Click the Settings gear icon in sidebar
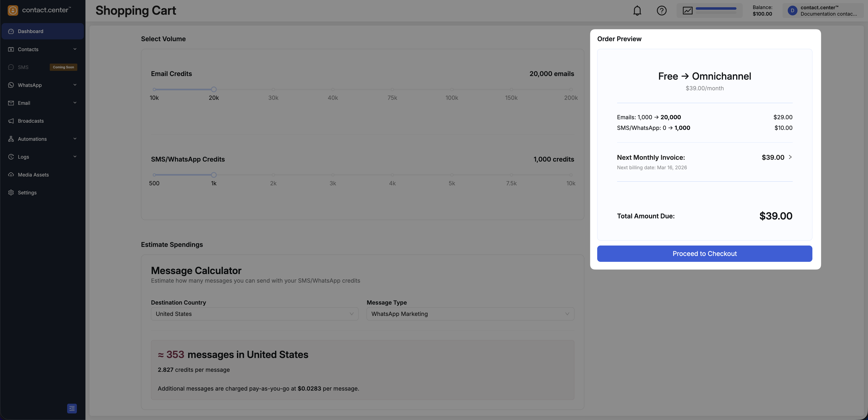The width and height of the screenshot is (868, 420). [x=11, y=193]
